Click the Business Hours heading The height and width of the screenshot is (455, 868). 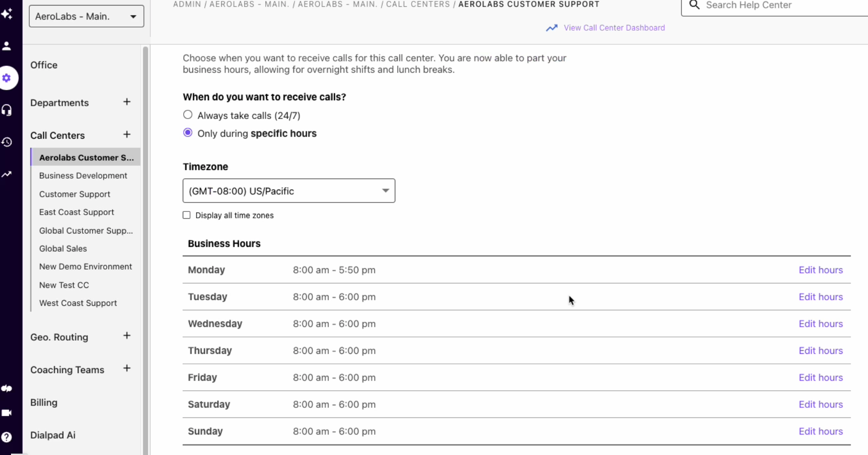(224, 244)
